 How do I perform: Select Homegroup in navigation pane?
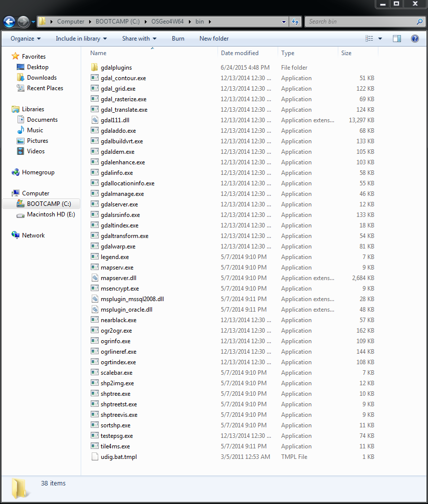click(x=38, y=172)
